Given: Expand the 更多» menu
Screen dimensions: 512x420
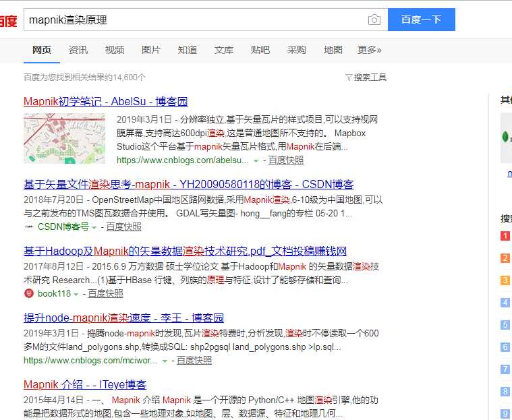Looking at the screenshot, I should 369,50.
